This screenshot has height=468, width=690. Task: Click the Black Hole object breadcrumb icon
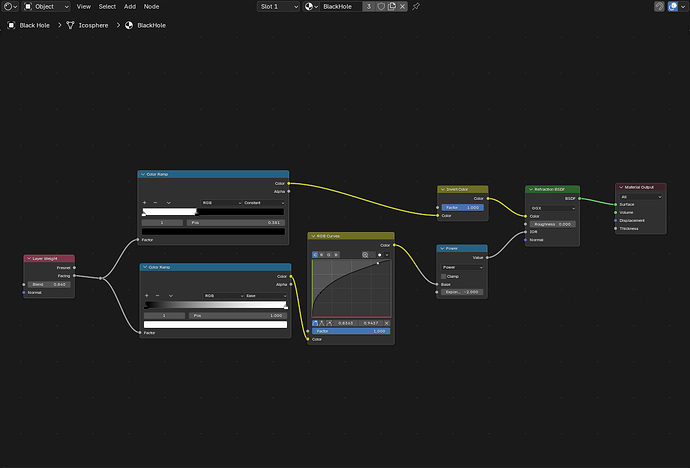click(x=11, y=25)
